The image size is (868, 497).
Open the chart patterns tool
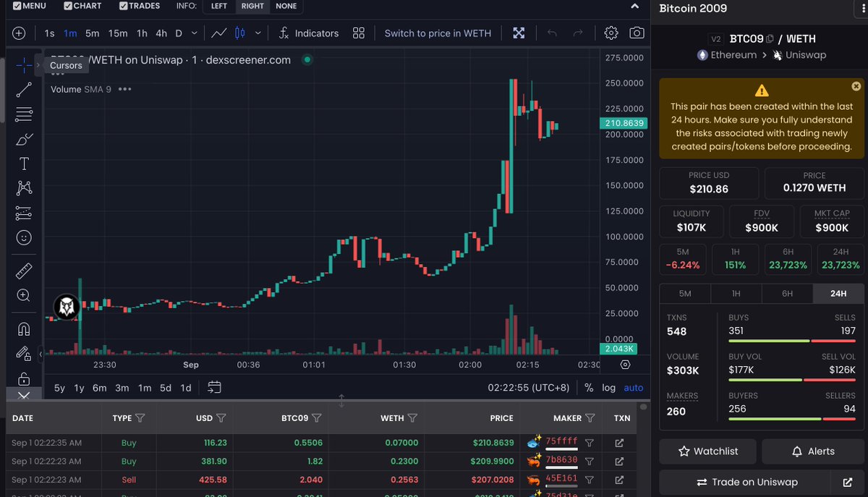pos(23,188)
